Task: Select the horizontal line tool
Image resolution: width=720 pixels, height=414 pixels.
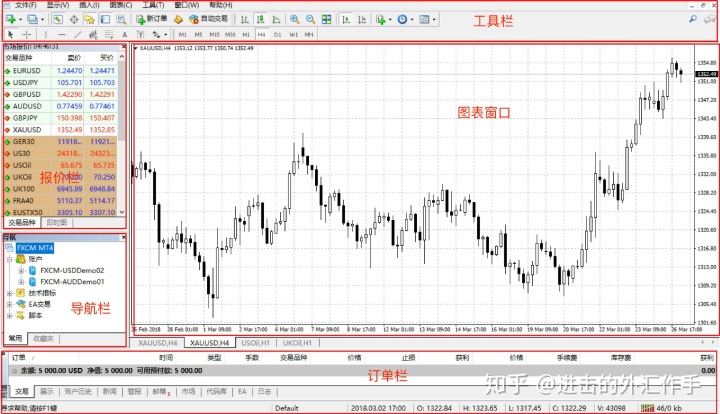Action: pos(62,34)
